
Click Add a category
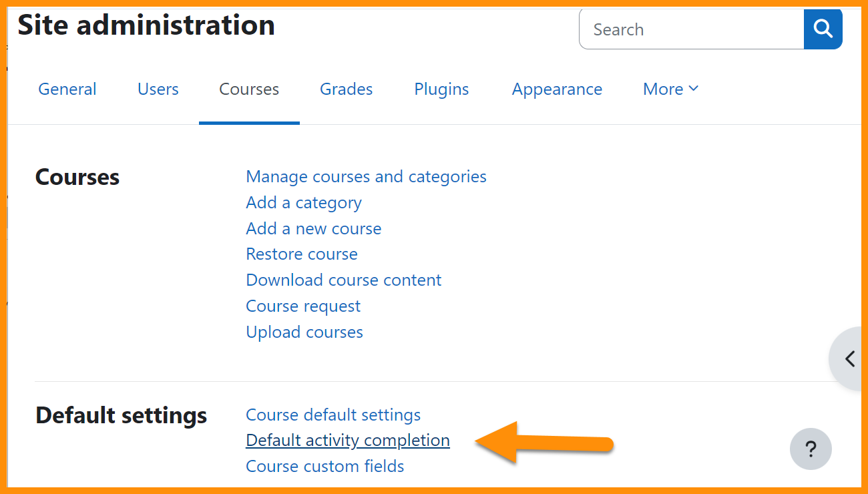click(303, 202)
